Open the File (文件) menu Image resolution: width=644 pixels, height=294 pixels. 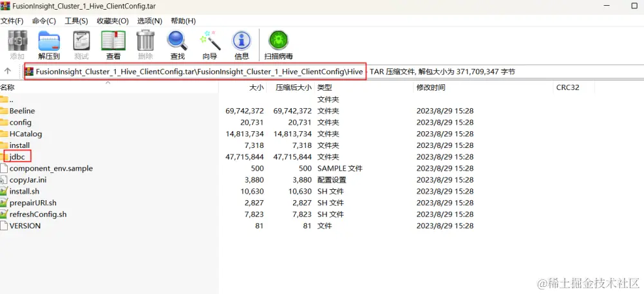(12, 21)
